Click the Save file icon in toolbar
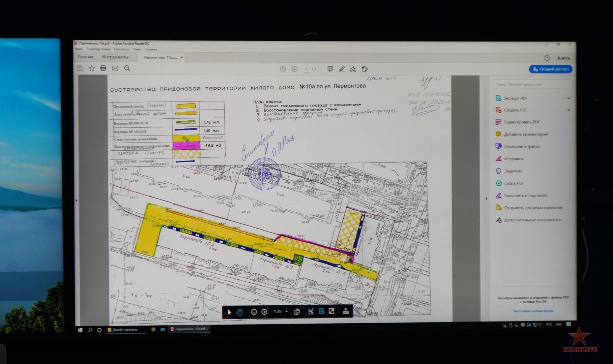The image size is (613, 364). (80, 68)
